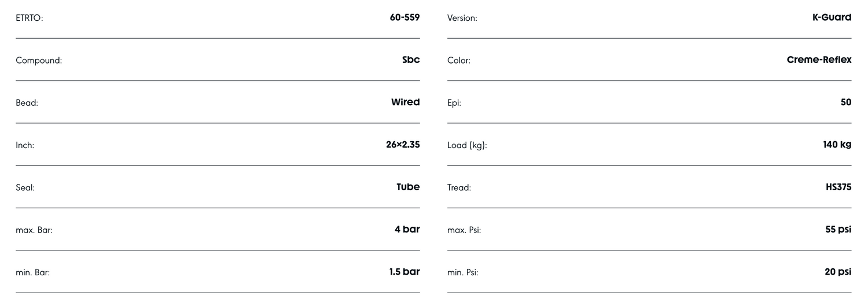Click the 140 kg load value
The height and width of the screenshot is (303, 868).
(837, 145)
